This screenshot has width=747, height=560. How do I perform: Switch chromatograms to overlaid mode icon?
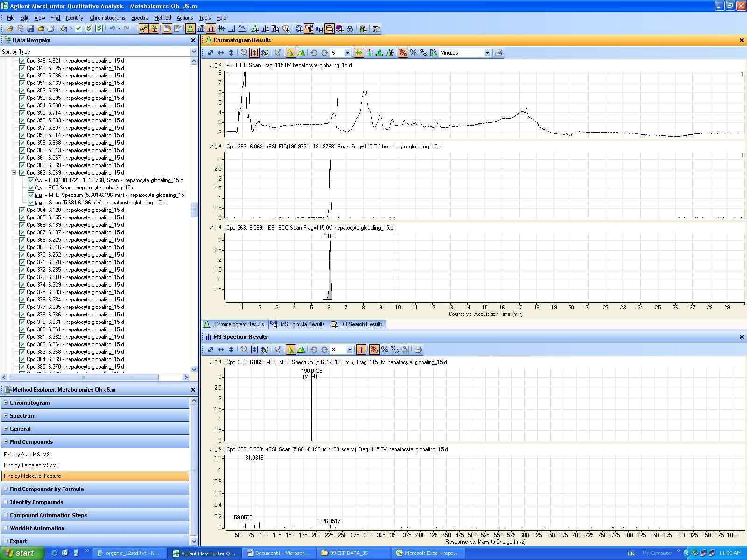coord(301,53)
